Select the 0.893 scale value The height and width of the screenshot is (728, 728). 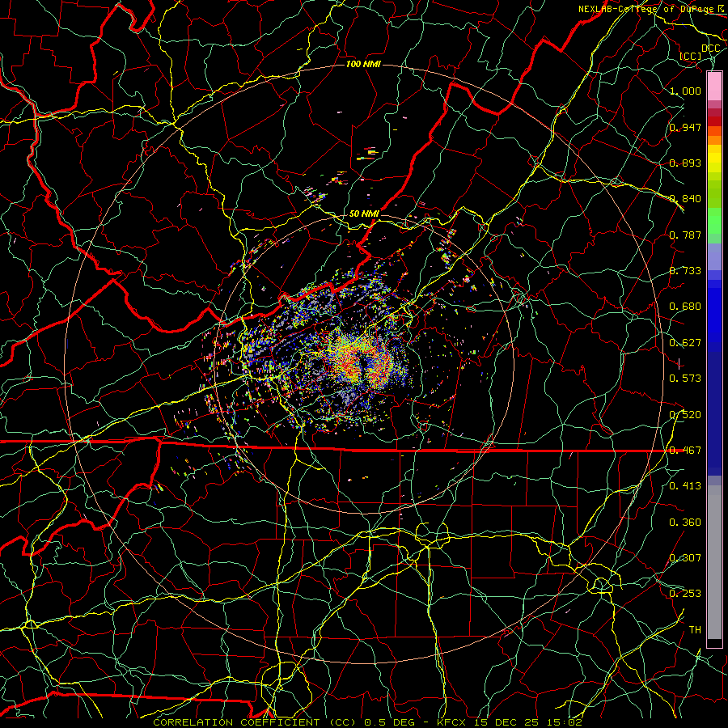(x=685, y=163)
